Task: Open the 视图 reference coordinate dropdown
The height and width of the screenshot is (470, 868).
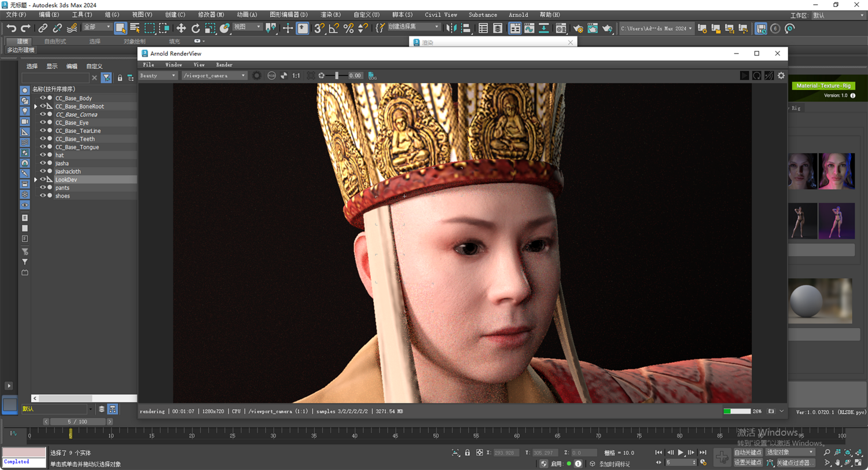Action: click(x=247, y=27)
